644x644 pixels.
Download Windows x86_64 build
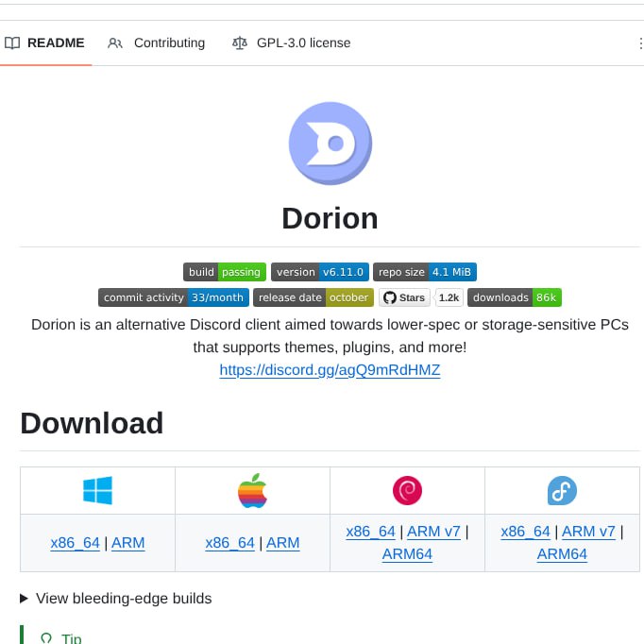(x=76, y=543)
